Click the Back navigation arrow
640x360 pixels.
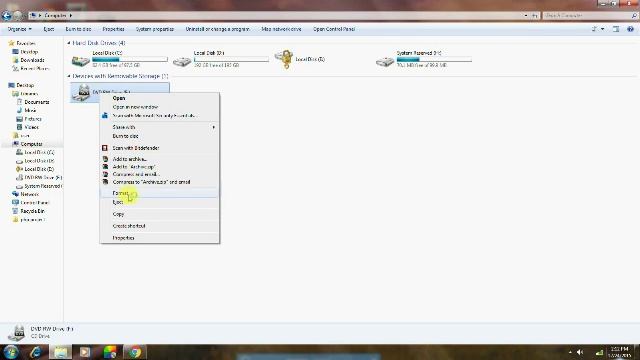[x=6, y=16]
